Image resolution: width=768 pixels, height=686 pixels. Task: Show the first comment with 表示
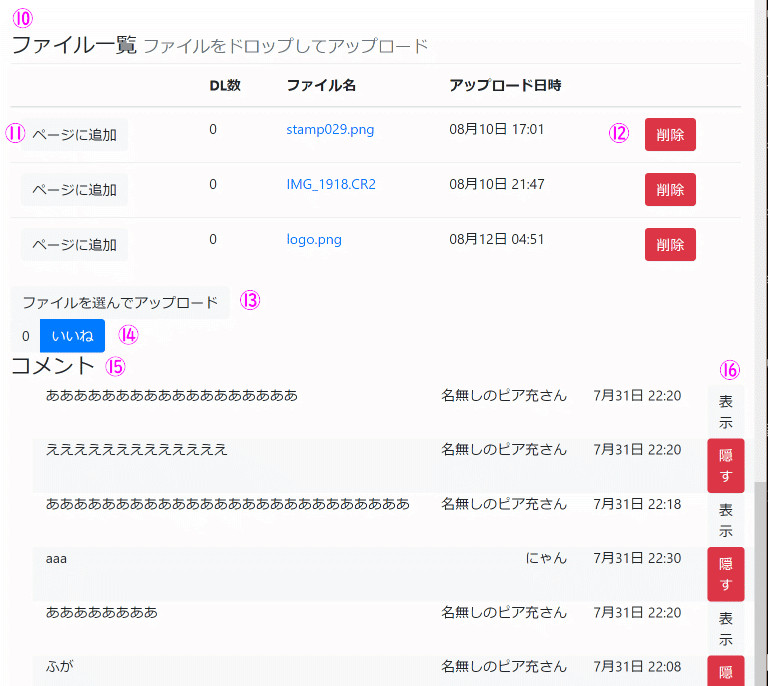click(x=726, y=411)
